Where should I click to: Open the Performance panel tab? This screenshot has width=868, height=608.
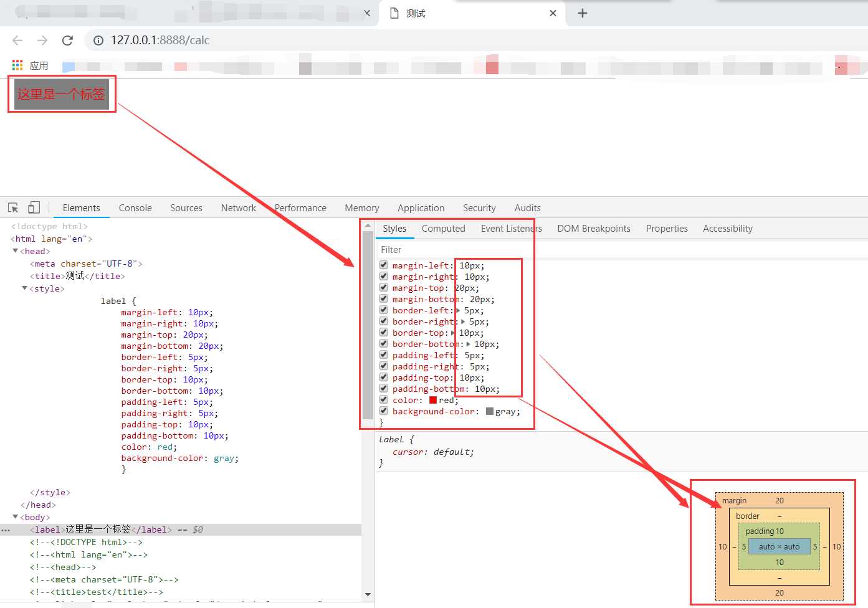300,208
